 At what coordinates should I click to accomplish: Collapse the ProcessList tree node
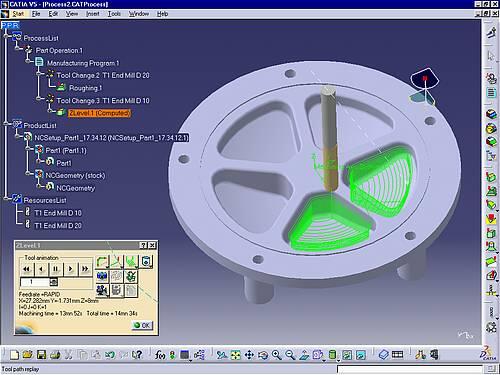click(6, 35)
